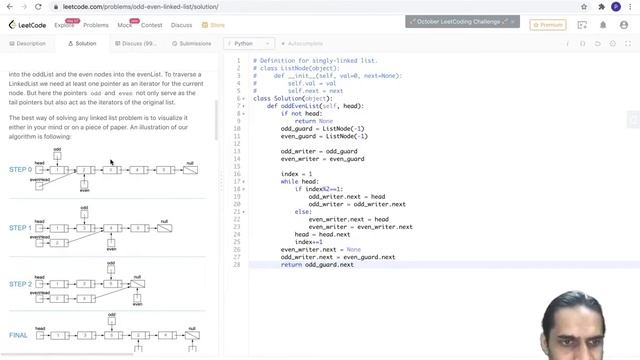Switch to the Description tab
This screenshot has width=640, height=360.
27,44
